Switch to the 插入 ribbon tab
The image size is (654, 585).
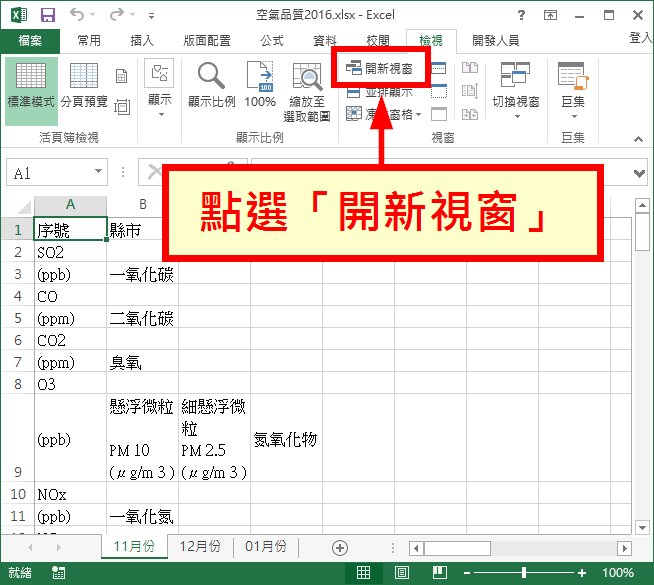click(142, 41)
